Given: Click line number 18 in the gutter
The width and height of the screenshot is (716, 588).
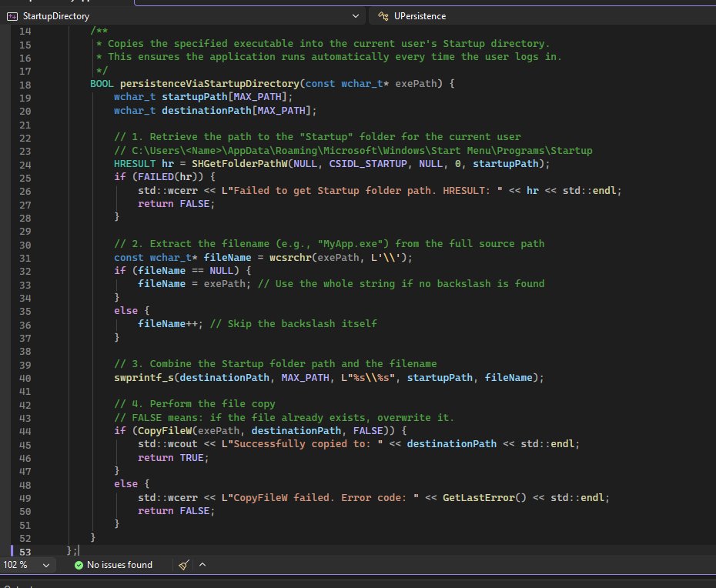Looking at the screenshot, I should (25, 85).
